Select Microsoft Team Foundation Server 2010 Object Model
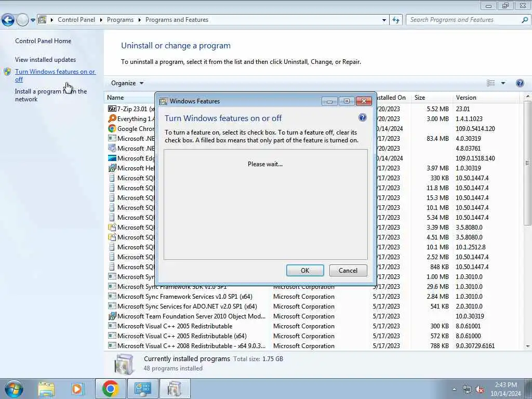Screen dimensions: 532x399 pyautogui.click(x=191, y=316)
